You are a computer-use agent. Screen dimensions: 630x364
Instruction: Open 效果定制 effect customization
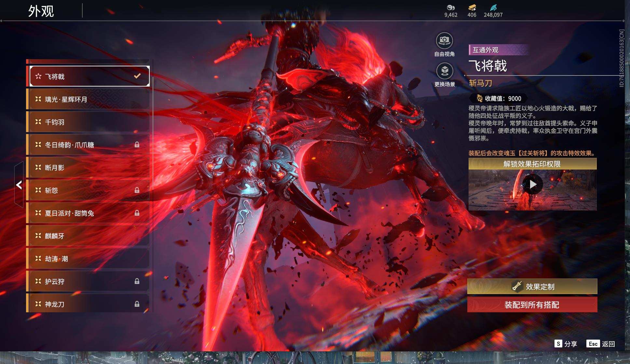coord(532,286)
